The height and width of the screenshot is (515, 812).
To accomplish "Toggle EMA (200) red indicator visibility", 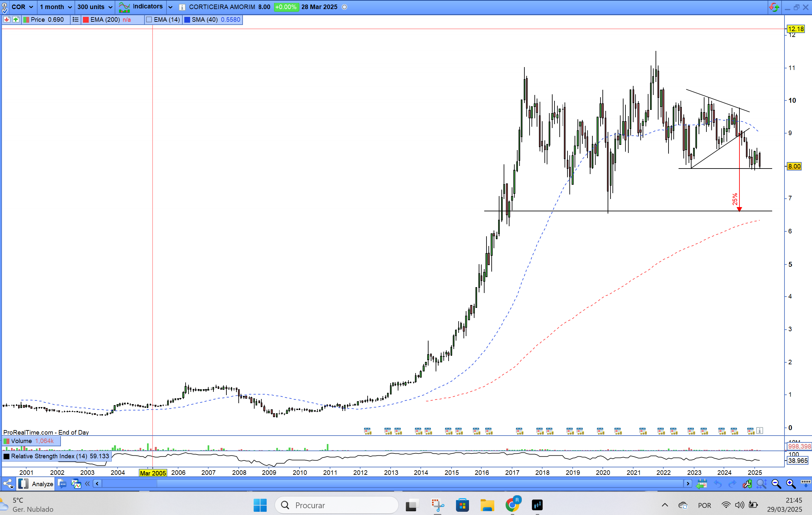I will (86, 19).
